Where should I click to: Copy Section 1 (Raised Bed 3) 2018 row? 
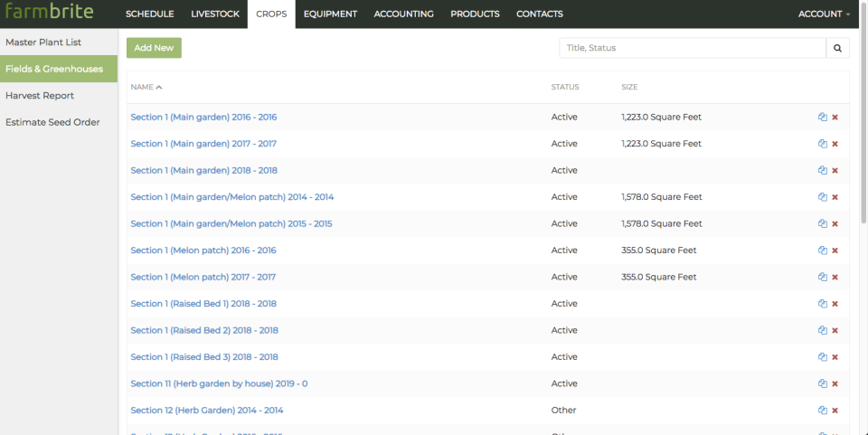(823, 356)
